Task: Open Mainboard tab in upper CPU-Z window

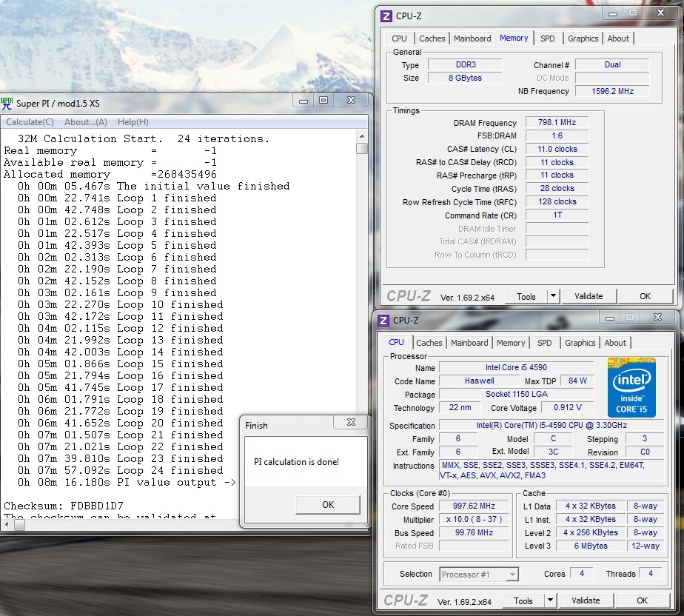Action: coord(472,38)
